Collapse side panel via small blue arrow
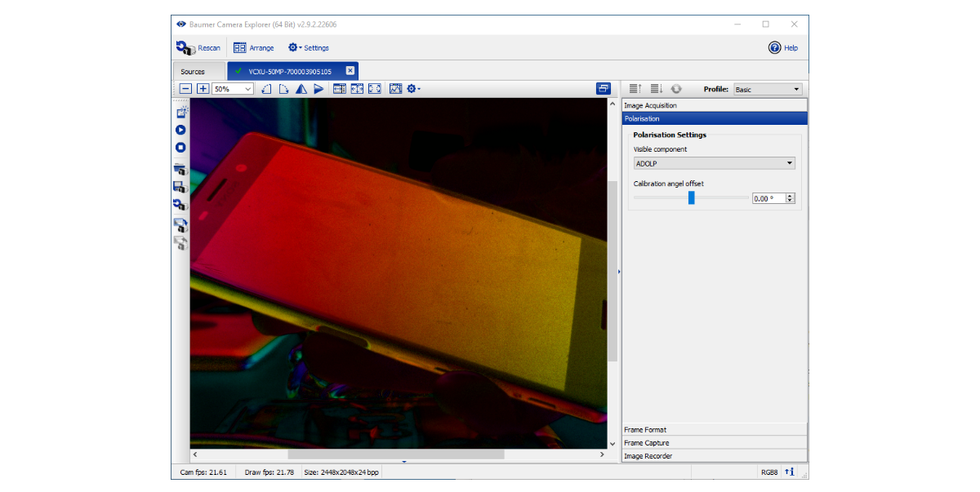The width and height of the screenshot is (980, 492). [619, 272]
